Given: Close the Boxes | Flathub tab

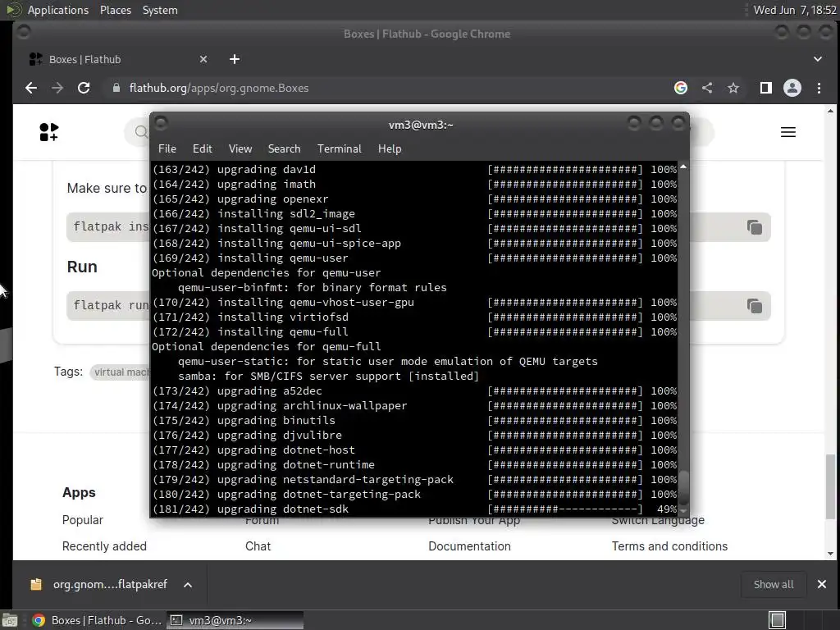Looking at the screenshot, I should point(203,59).
